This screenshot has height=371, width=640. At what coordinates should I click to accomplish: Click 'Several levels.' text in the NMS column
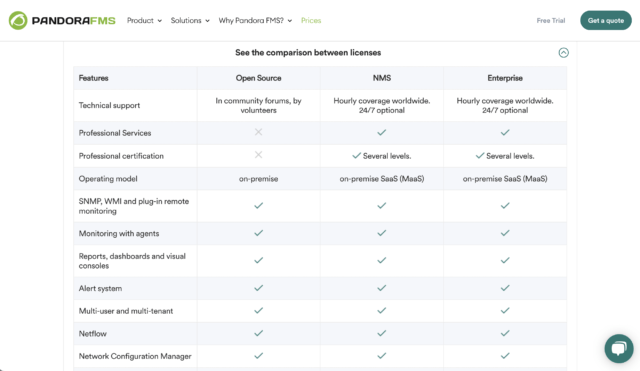[387, 156]
